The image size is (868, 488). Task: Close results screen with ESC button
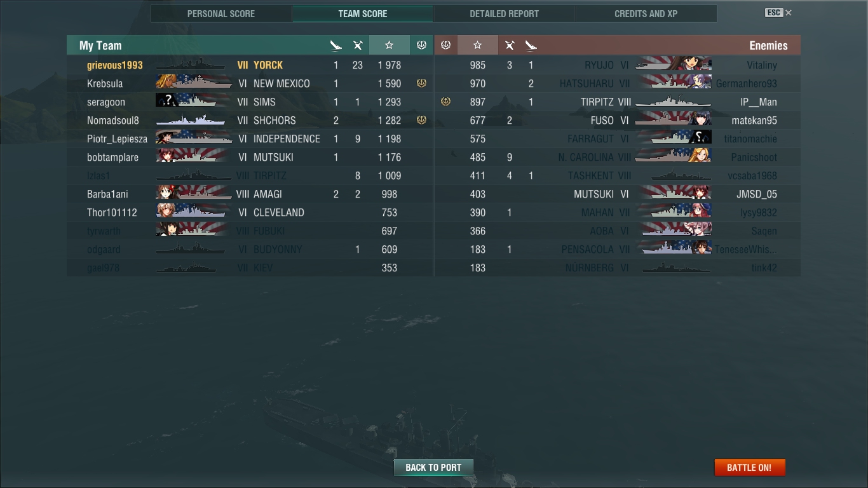[x=778, y=13]
